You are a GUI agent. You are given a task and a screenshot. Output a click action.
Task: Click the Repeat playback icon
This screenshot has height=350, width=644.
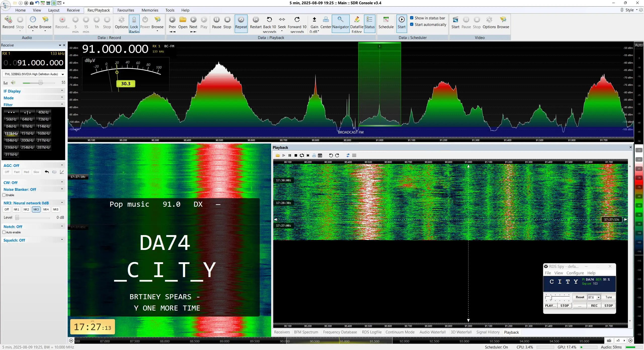point(241,20)
